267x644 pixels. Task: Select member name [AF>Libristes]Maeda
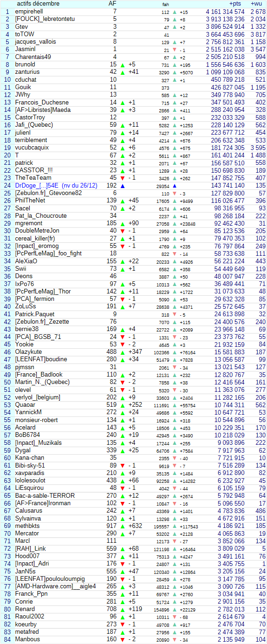pyautogui.click(x=43, y=110)
